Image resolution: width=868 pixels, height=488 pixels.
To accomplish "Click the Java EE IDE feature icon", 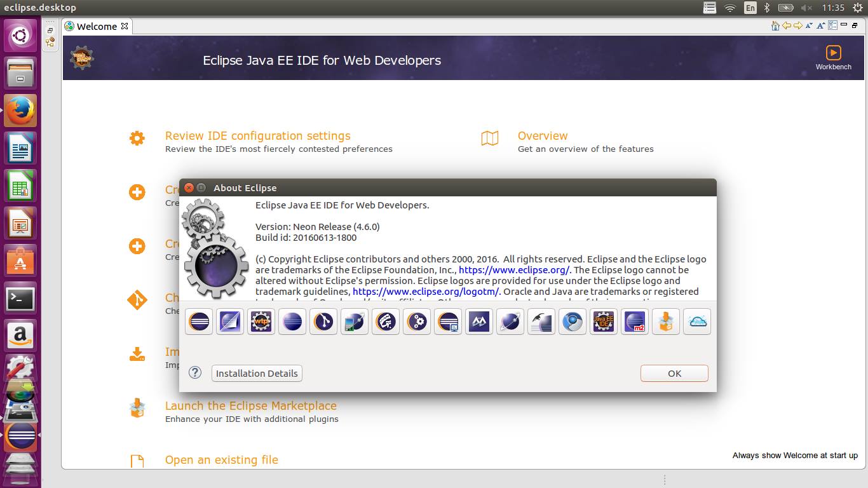I will click(604, 322).
